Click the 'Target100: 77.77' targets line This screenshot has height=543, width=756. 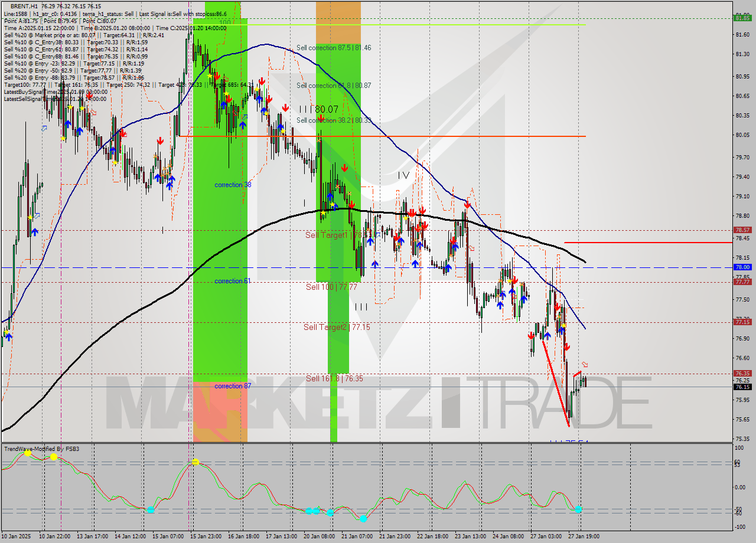pyautogui.click(x=128, y=85)
